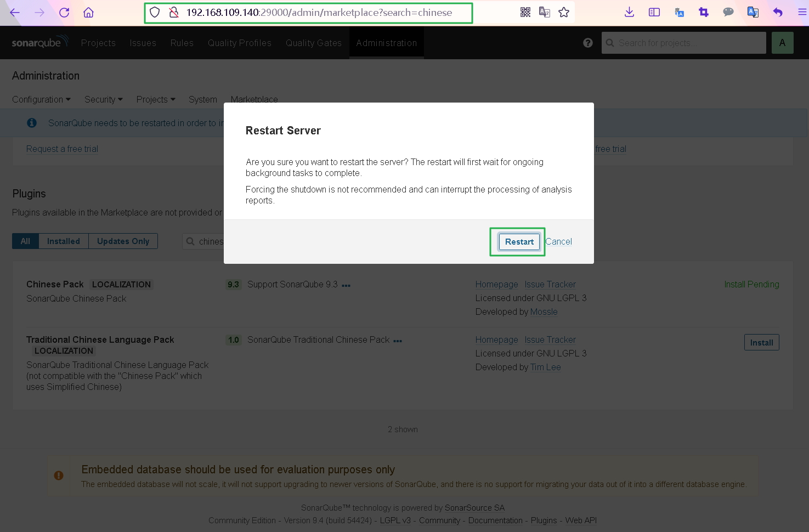The width and height of the screenshot is (809, 532).
Task: Install the Traditional Chinese Language Pack
Action: [x=762, y=342]
